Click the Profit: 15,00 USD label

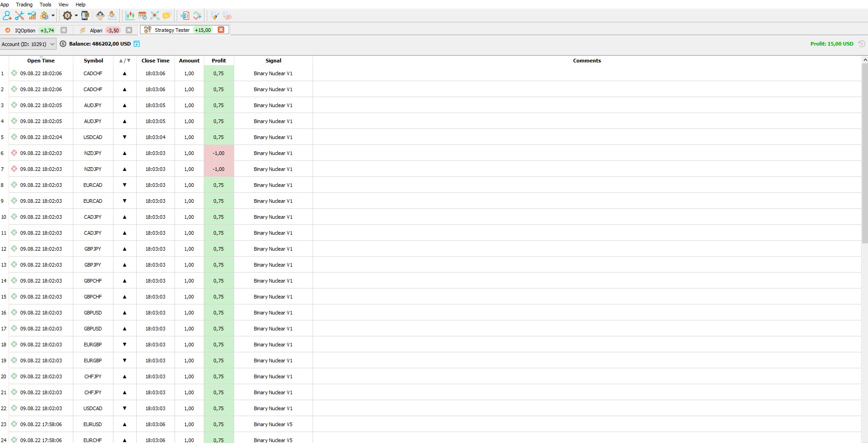[832, 44]
